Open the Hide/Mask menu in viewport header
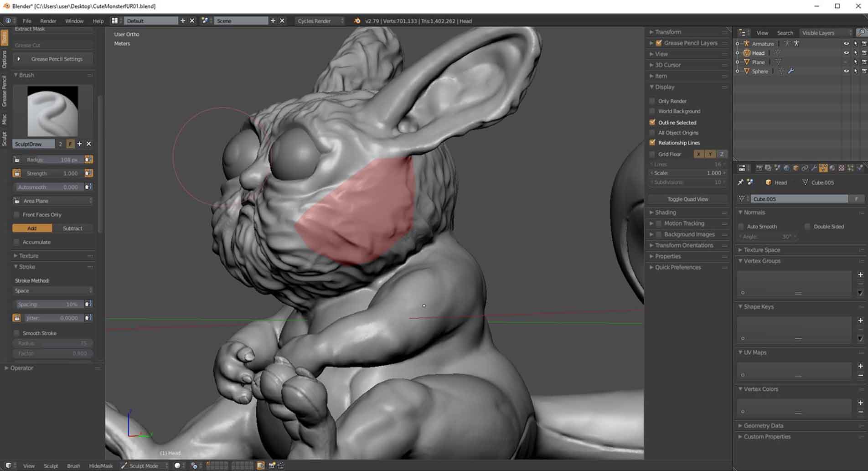This screenshot has width=868, height=471. point(101,466)
